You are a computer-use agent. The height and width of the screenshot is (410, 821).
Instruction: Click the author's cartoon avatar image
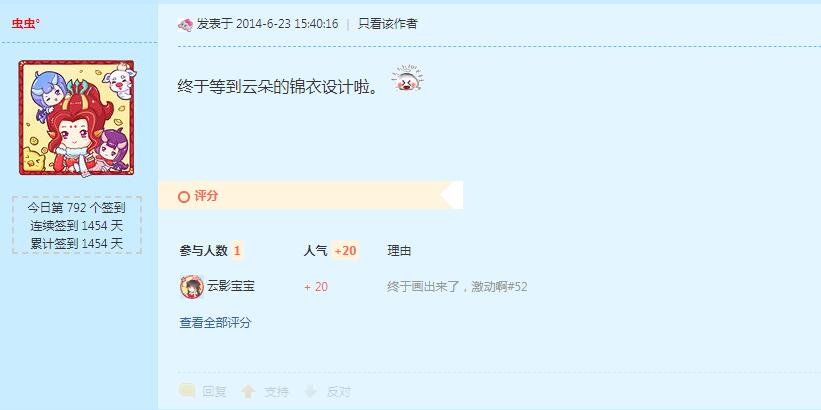[77, 118]
